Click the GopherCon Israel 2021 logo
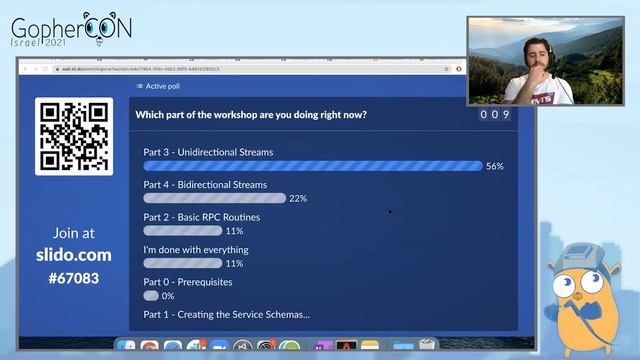 [71, 29]
